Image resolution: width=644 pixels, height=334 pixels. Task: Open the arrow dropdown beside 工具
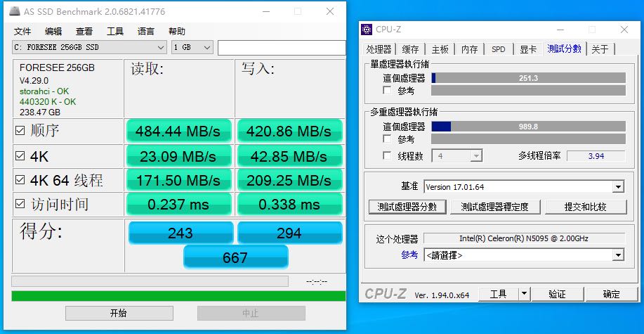pos(524,294)
